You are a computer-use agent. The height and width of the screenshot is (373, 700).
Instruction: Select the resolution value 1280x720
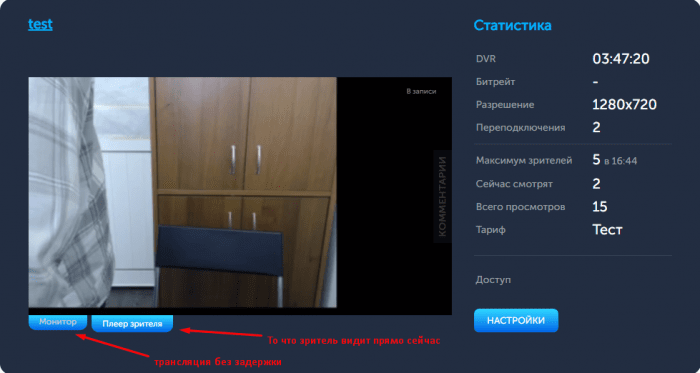(x=624, y=105)
